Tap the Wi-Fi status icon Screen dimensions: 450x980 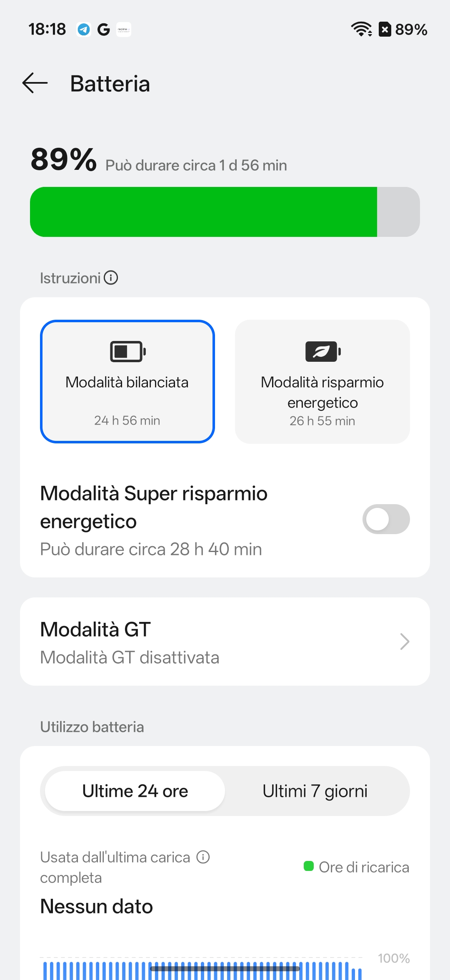click(361, 29)
